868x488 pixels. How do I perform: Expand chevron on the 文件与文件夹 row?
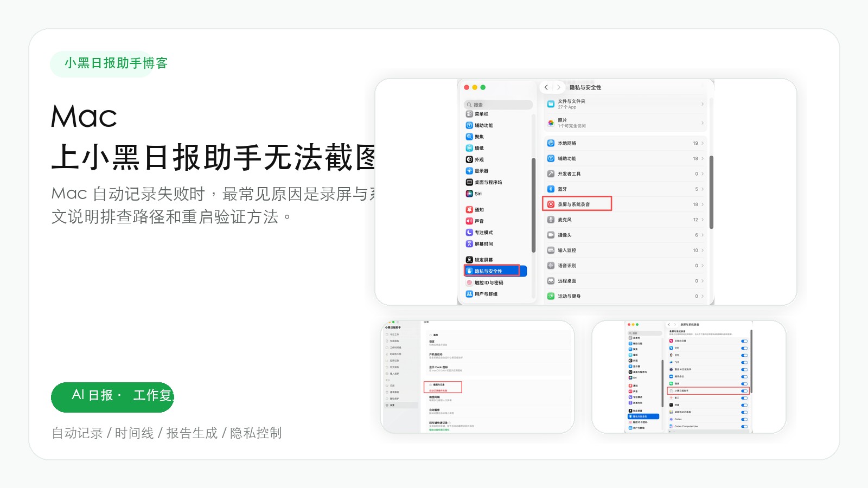(x=703, y=104)
